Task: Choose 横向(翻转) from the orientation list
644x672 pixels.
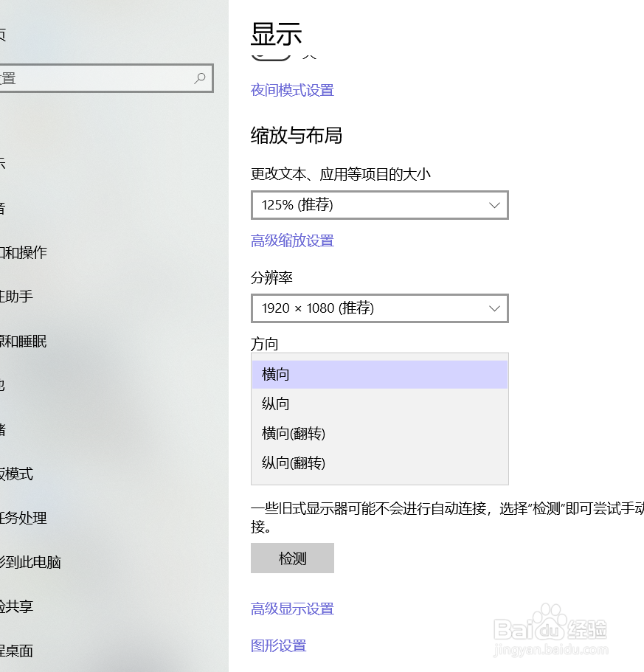Action: (x=380, y=433)
